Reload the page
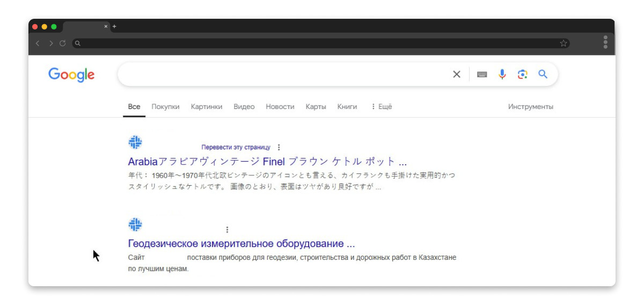This screenshot has height=305, width=644. tap(63, 43)
